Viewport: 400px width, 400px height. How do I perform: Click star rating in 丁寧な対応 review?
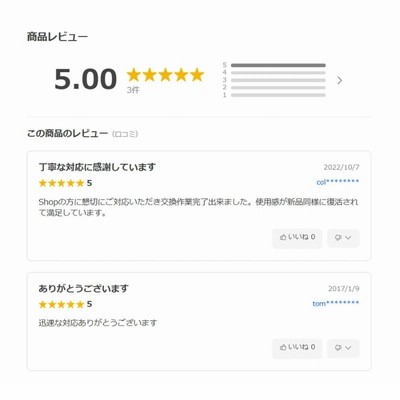61,183
